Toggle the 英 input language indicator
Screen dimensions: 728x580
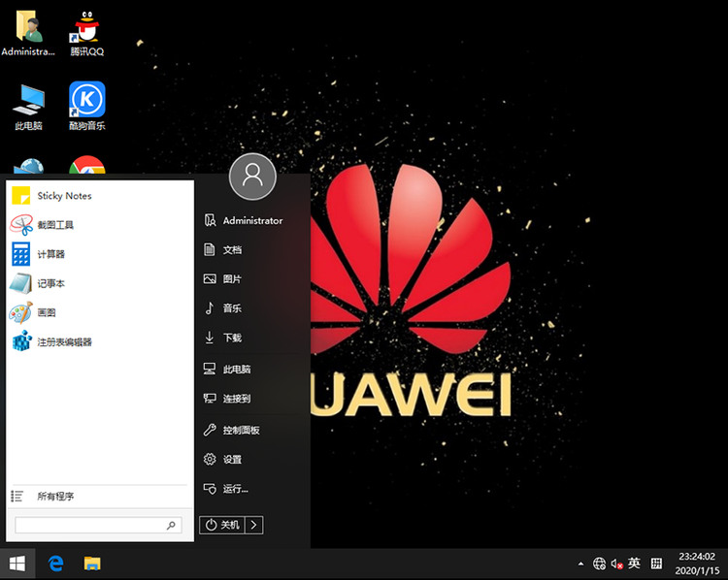point(634,564)
